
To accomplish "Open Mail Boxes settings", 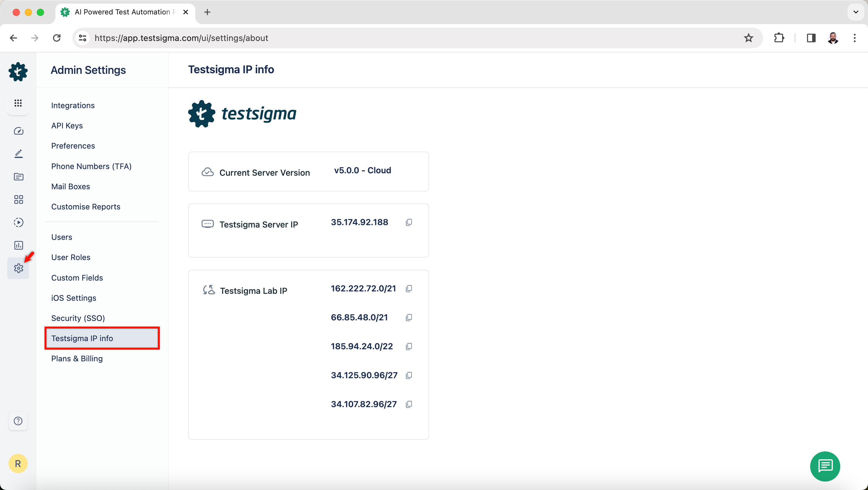I will point(71,187).
